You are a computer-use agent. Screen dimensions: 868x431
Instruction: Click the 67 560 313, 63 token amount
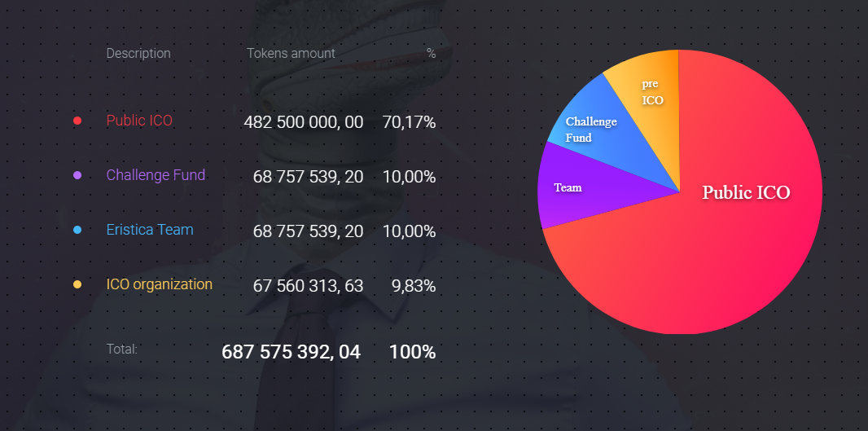click(308, 286)
